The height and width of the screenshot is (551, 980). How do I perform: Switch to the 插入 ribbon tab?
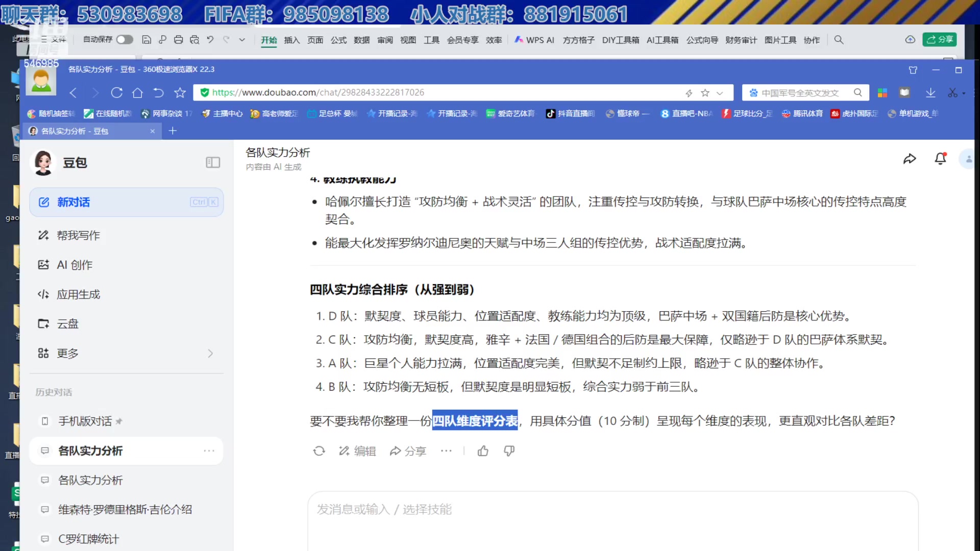click(x=291, y=40)
